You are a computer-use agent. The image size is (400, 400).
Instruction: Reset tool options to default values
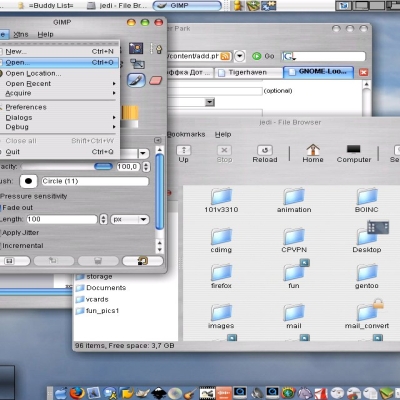point(143,261)
